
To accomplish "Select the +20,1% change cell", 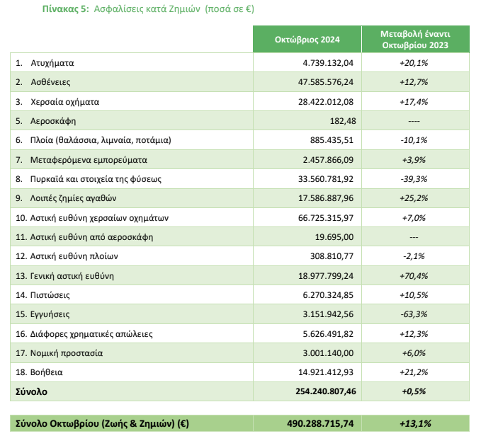I will 414,63.
